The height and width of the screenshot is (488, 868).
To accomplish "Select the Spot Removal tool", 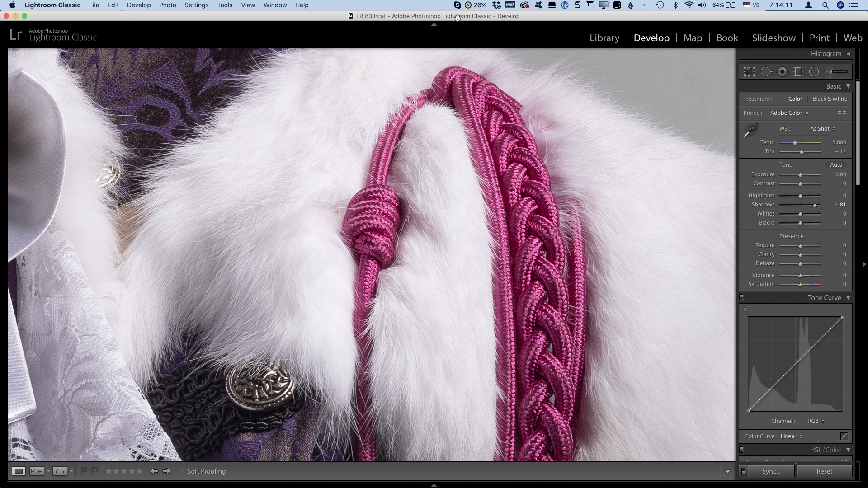I will pos(766,71).
